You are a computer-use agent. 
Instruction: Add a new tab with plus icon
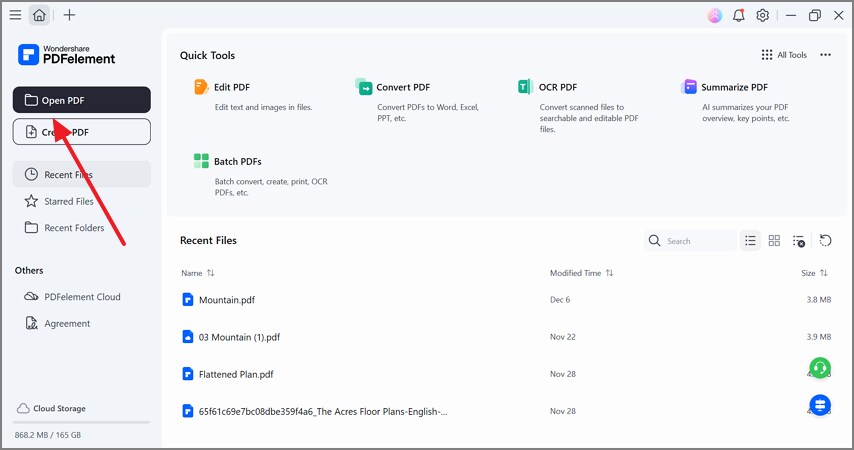pos(69,15)
